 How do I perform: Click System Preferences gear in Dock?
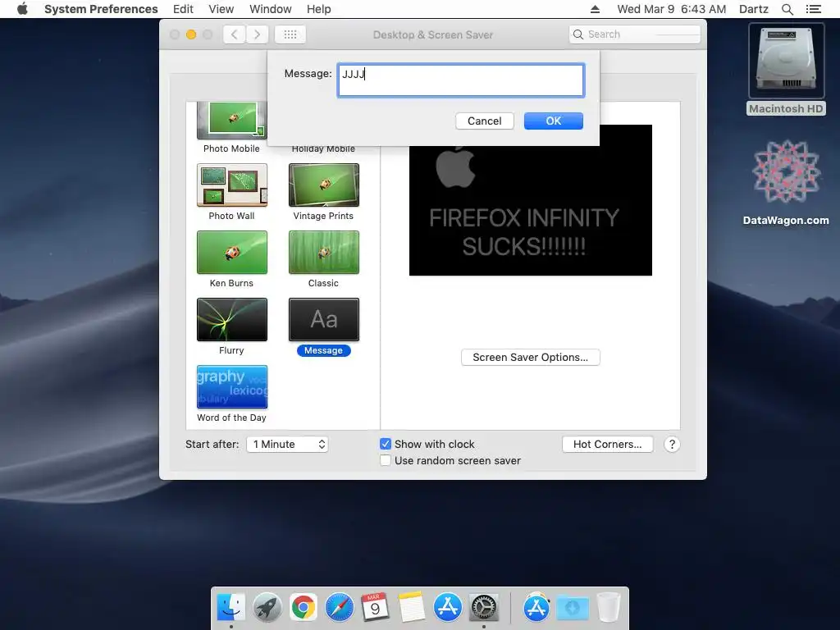click(x=484, y=608)
